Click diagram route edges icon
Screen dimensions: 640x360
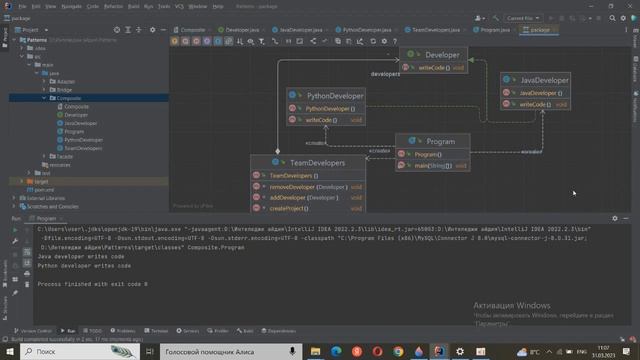point(275,41)
